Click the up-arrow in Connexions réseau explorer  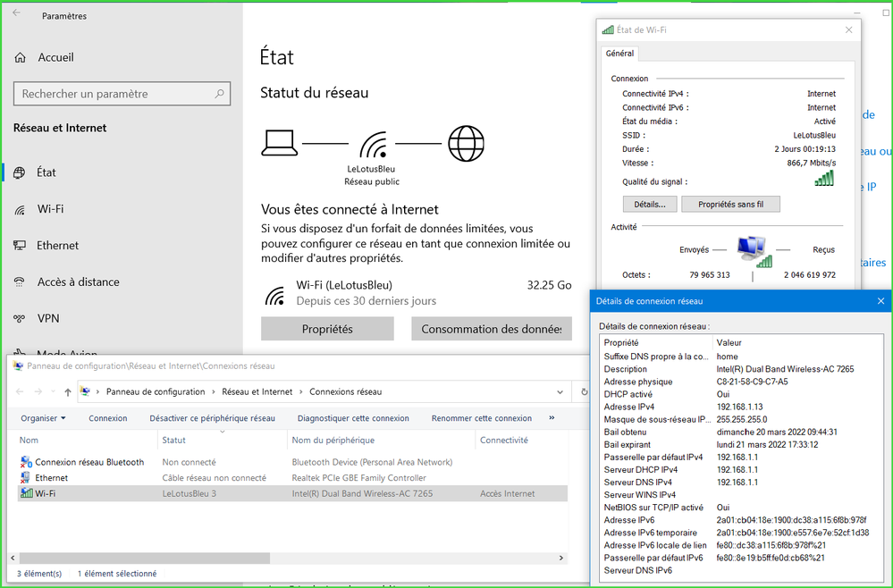(x=68, y=391)
